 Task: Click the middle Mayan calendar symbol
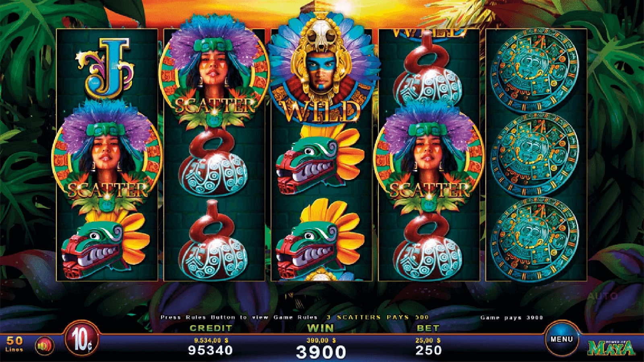point(535,156)
